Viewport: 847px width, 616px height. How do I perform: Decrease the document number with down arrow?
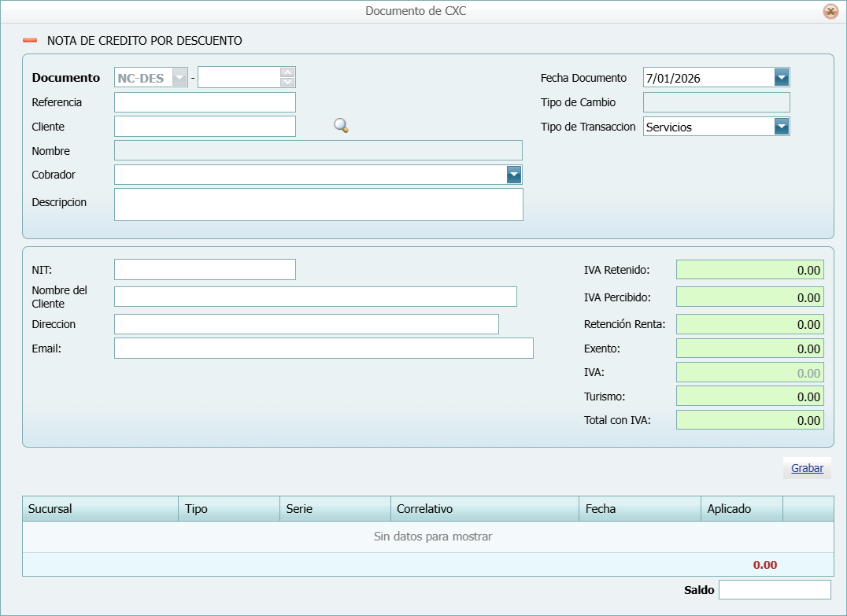[287, 82]
